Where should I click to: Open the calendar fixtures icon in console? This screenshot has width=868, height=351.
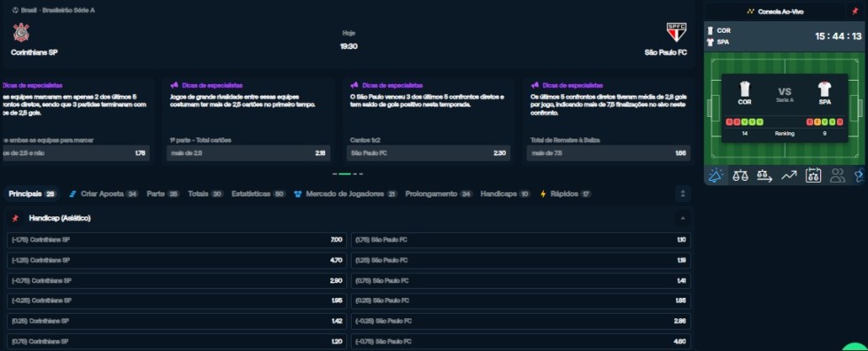click(813, 176)
